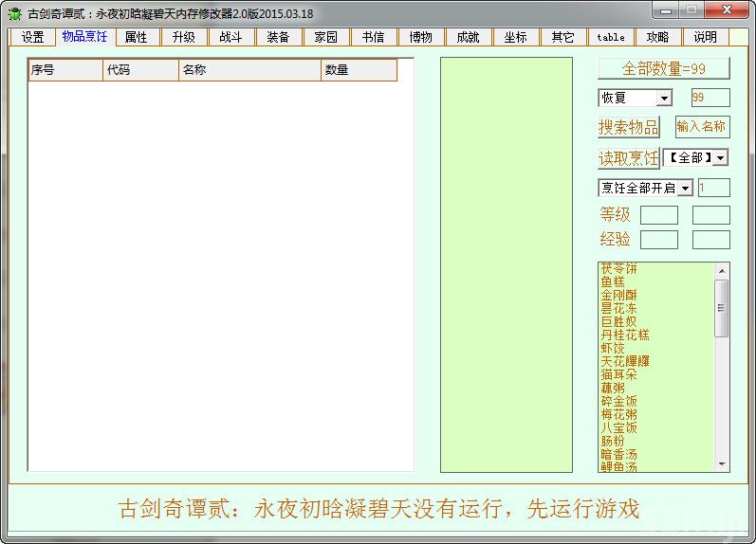This screenshot has width=756, height=544.
Task: Click the first 等级 input box
Action: coord(658,215)
